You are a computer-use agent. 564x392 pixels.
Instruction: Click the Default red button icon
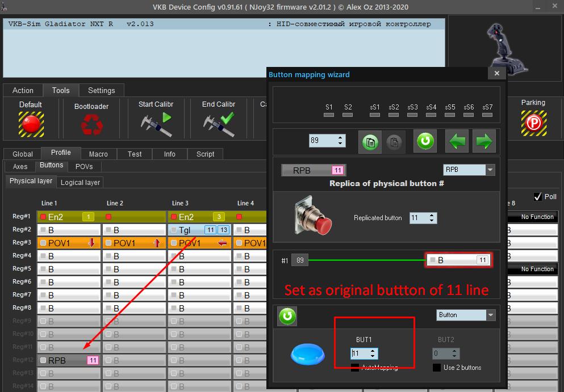(x=31, y=124)
